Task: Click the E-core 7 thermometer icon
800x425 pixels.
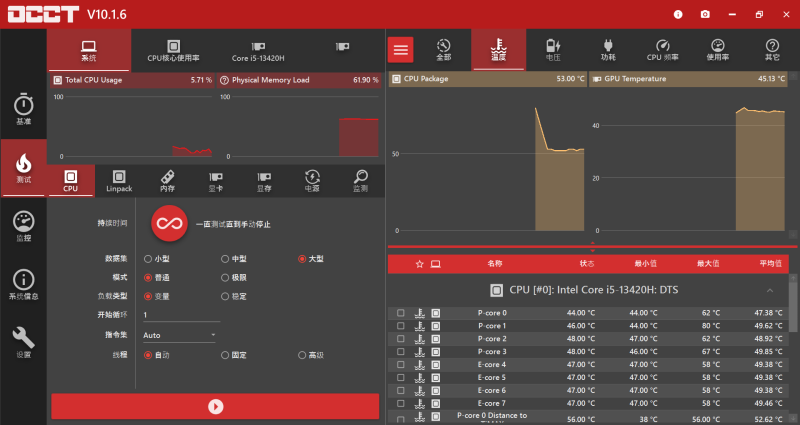Action: [x=419, y=404]
